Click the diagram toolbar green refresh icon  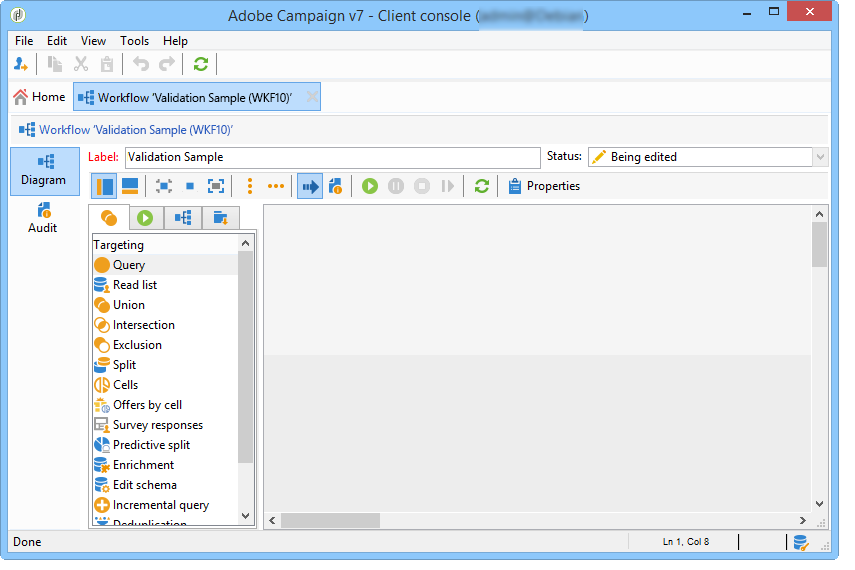[x=481, y=187]
